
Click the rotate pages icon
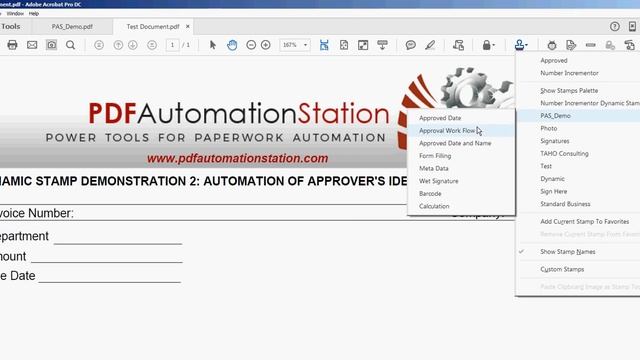[458, 45]
